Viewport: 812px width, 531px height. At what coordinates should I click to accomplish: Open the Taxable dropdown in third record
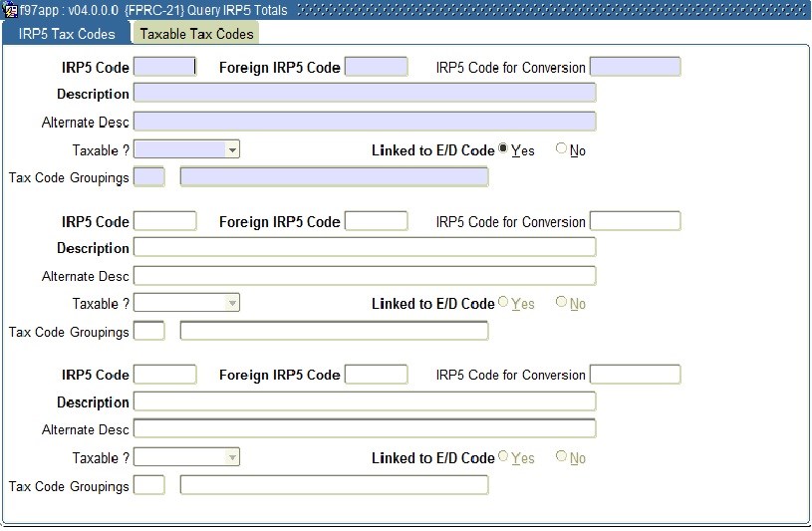232,457
